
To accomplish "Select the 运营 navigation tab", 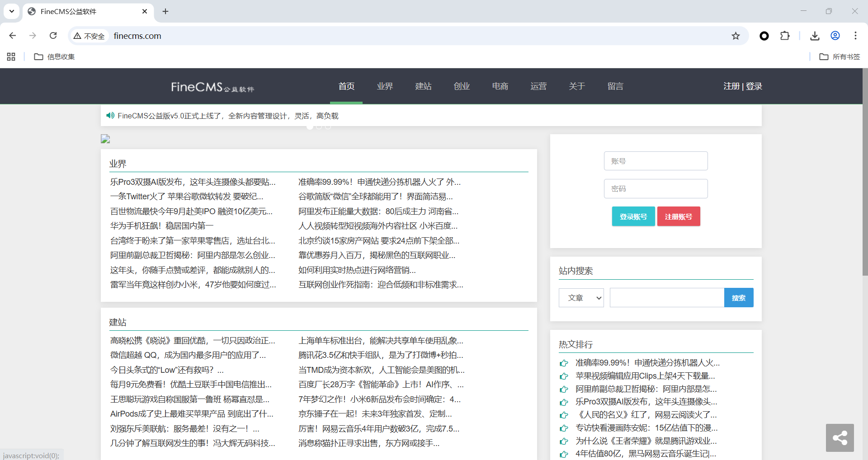I will tap(538, 86).
